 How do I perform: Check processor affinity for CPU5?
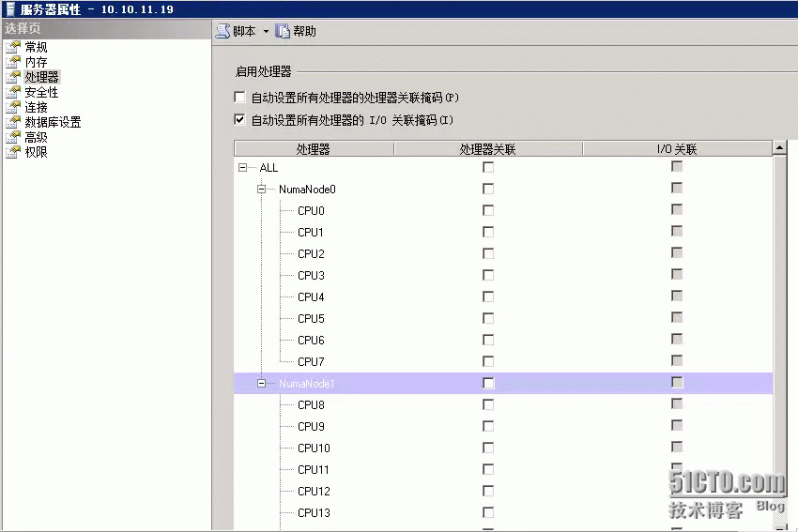[x=488, y=318]
